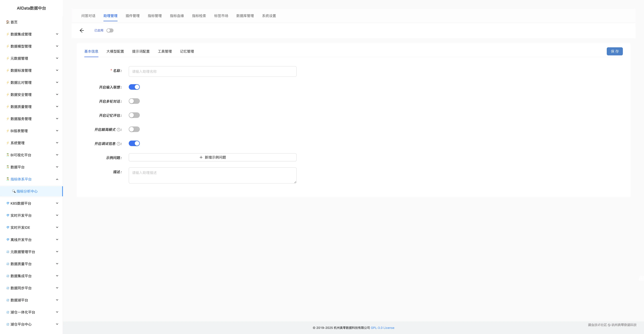Click the 开启精简模式 help question icon
The height and width of the screenshot is (334, 644).
click(x=119, y=129)
